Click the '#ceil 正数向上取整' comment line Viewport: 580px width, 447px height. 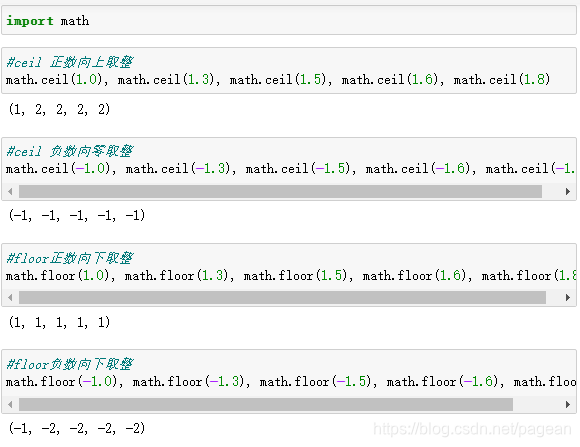click(x=70, y=62)
